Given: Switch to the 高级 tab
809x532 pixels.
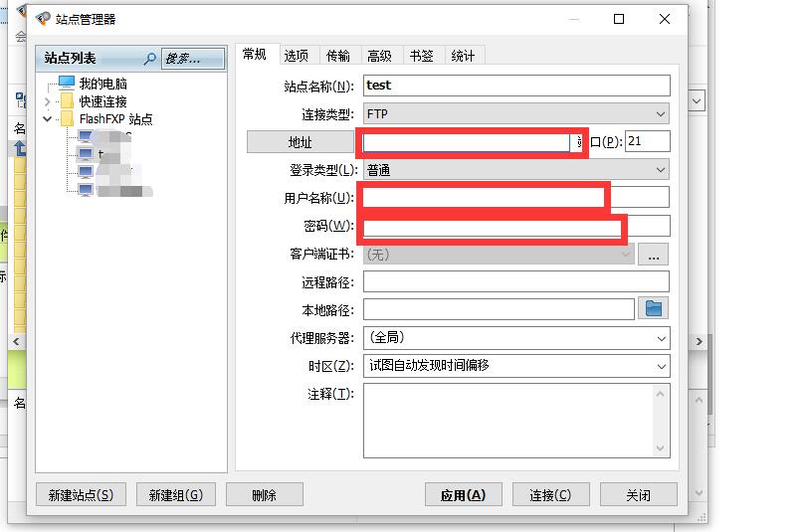Looking at the screenshot, I should (380, 56).
